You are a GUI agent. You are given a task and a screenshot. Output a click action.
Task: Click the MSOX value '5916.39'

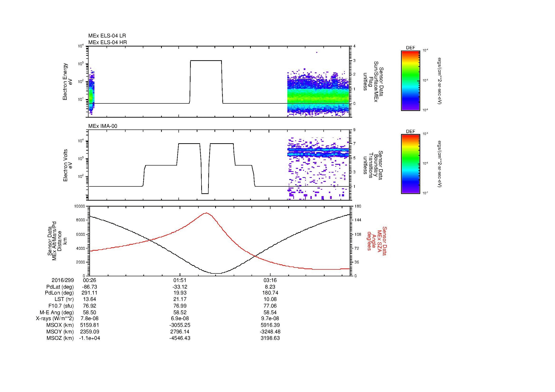tap(270, 325)
